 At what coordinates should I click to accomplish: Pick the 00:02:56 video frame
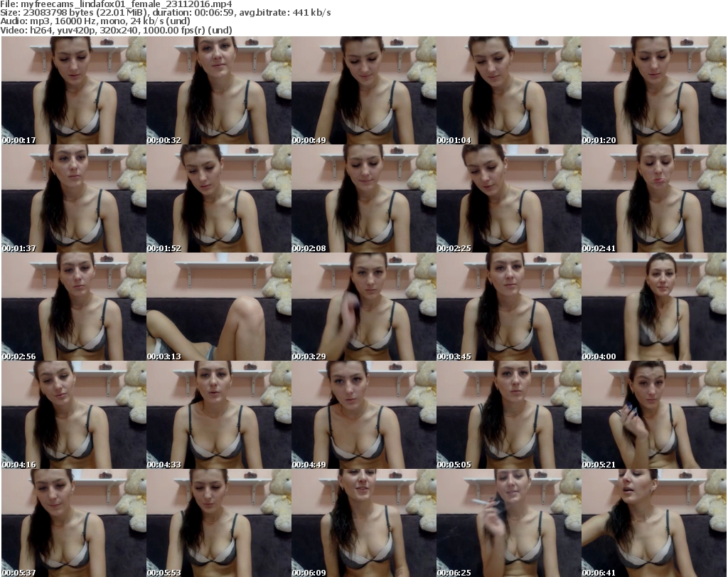coord(74,307)
